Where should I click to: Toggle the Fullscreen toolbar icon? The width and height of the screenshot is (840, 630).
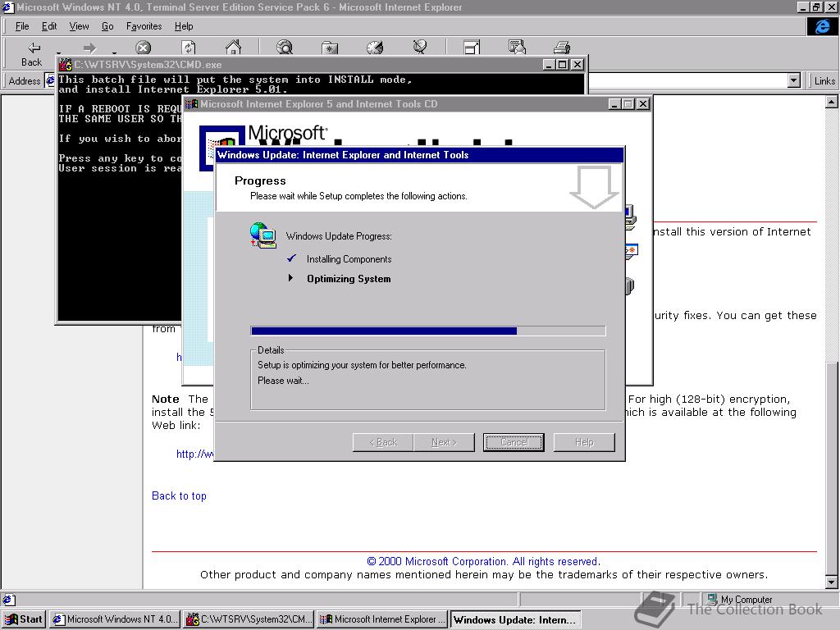coord(472,48)
